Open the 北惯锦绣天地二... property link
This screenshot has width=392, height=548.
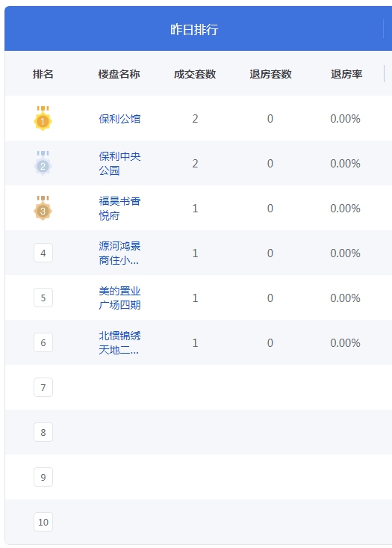(x=119, y=342)
